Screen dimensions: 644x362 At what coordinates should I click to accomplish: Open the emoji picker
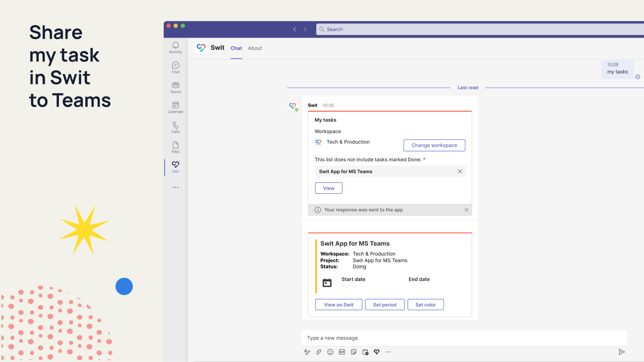coord(330,352)
